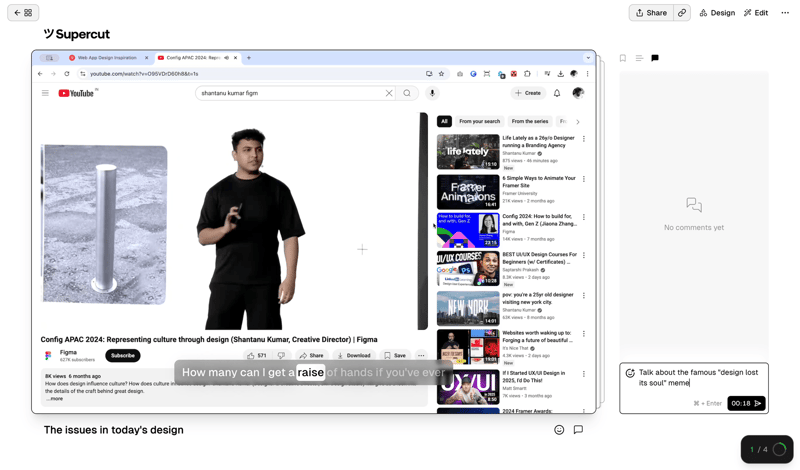Click the 1 / 4 progress indicator
The width and height of the screenshot is (800, 470).
[x=767, y=449]
